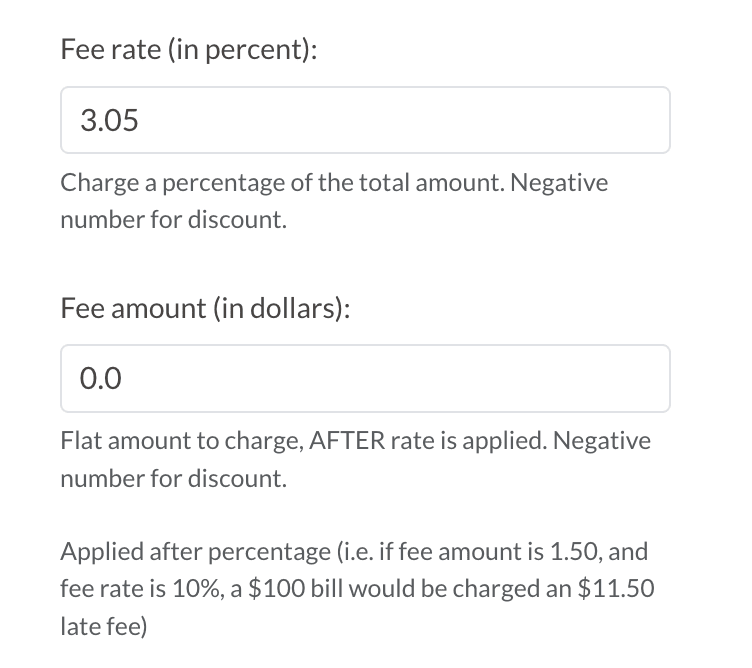Click the words "late fee)" at bottom
This screenshot has height=668, width=752.
(103, 626)
